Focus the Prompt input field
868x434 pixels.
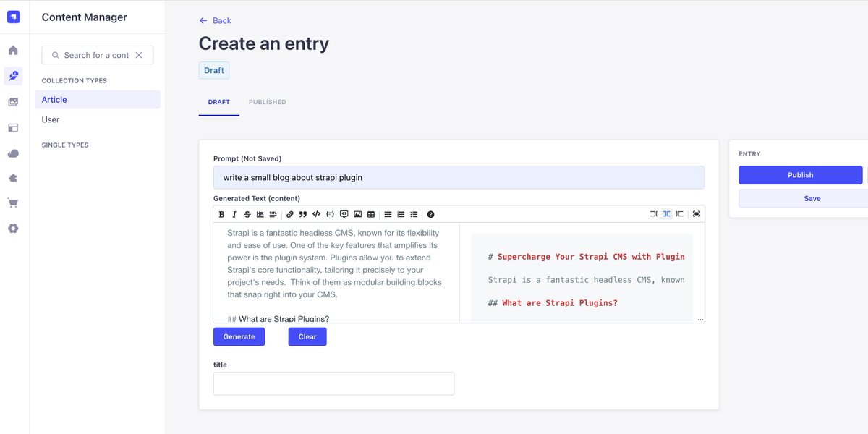[459, 177]
